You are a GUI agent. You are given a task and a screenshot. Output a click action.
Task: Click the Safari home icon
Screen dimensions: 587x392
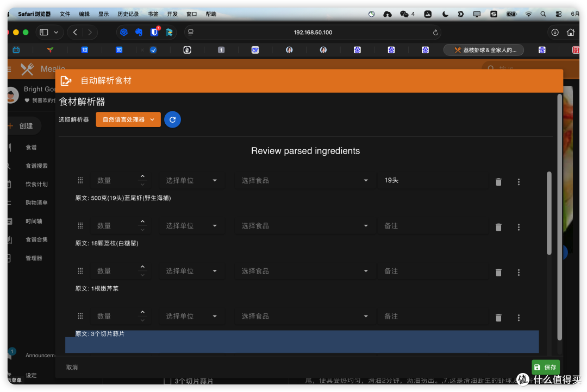point(570,33)
